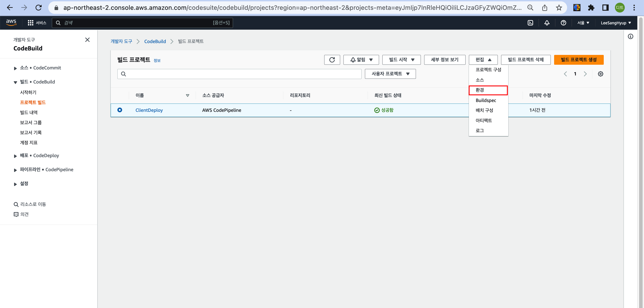Open table preferences gear icon
644x308 pixels.
(x=600, y=74)
